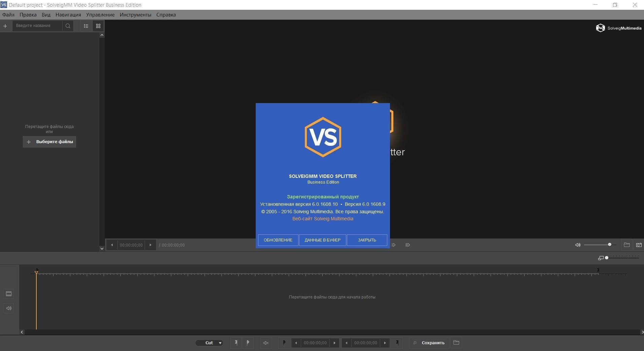
Task: Adjust the timeline zoom slider
Action: (622, 258)
